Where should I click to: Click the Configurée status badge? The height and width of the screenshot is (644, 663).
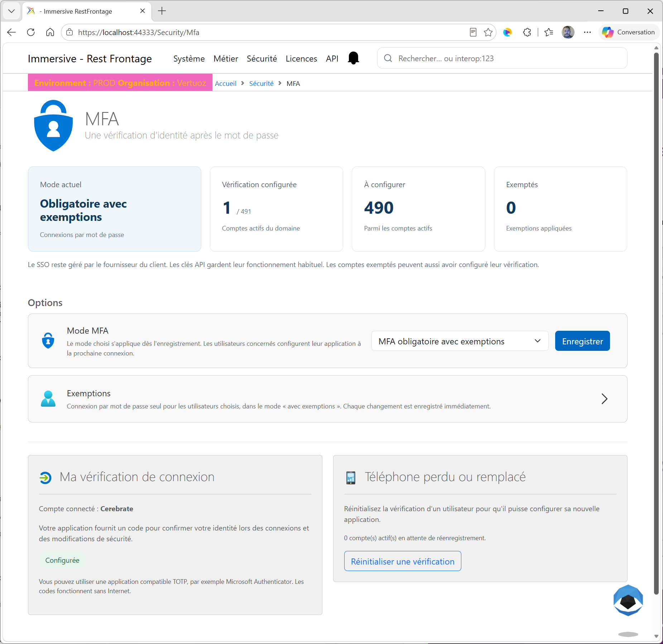click(62, 560)
